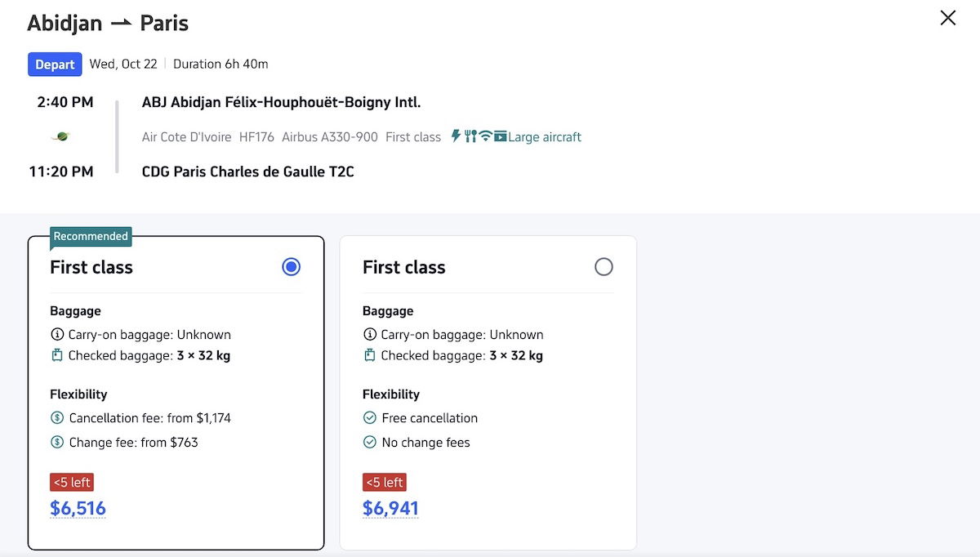The image size is (980, 557).
Task: Click the in-flight video entertainment icon
Action: [x=500, y=136]
